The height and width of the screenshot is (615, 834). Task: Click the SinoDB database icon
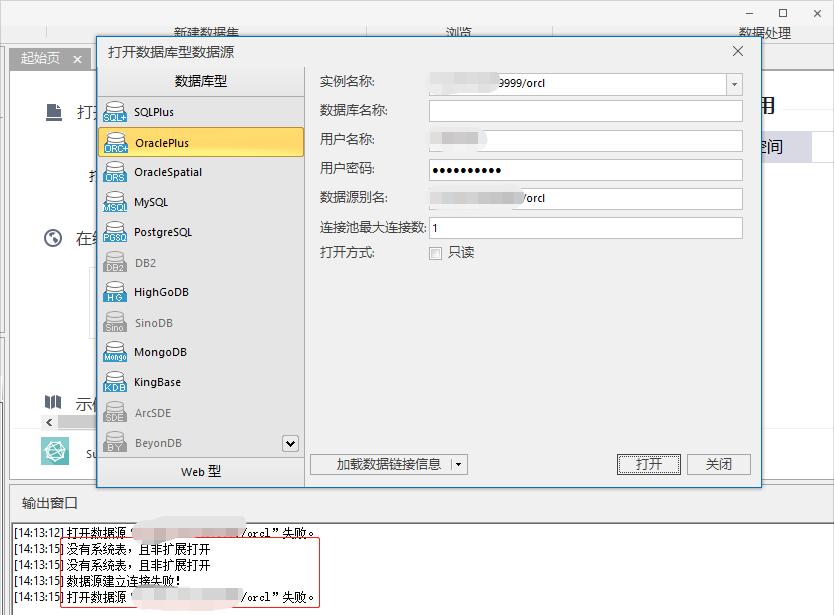pos(115,322)
